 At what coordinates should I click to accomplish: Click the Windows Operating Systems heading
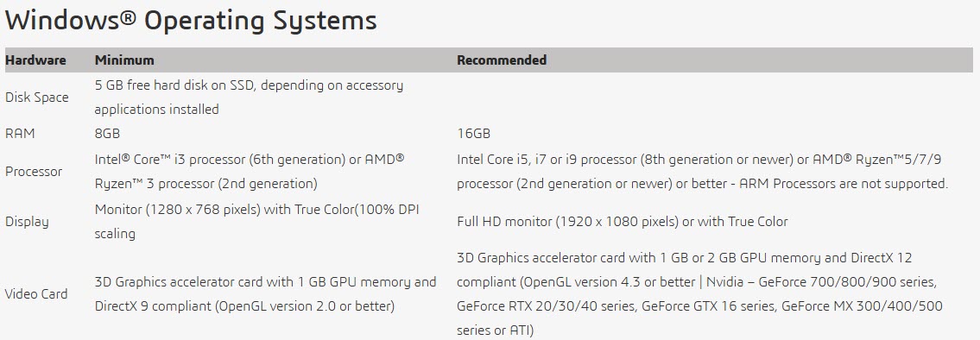tap(191, 21)
